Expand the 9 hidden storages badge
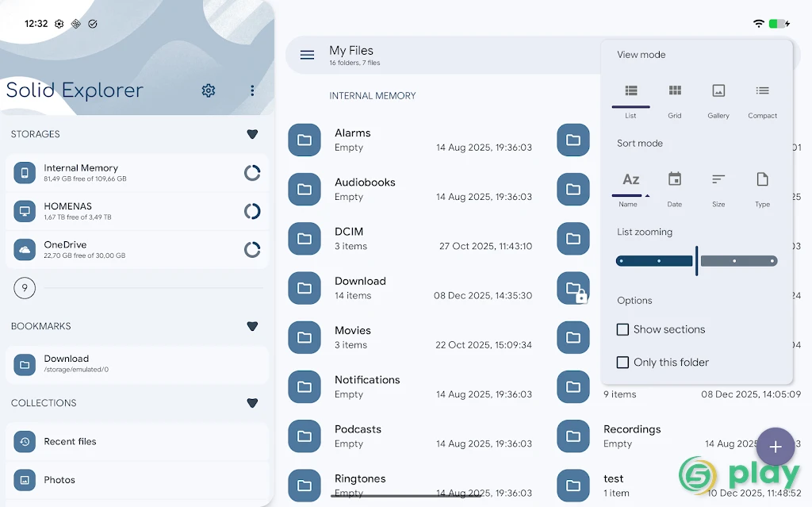Screen dimensions: 812x507 tap(25, 288)
